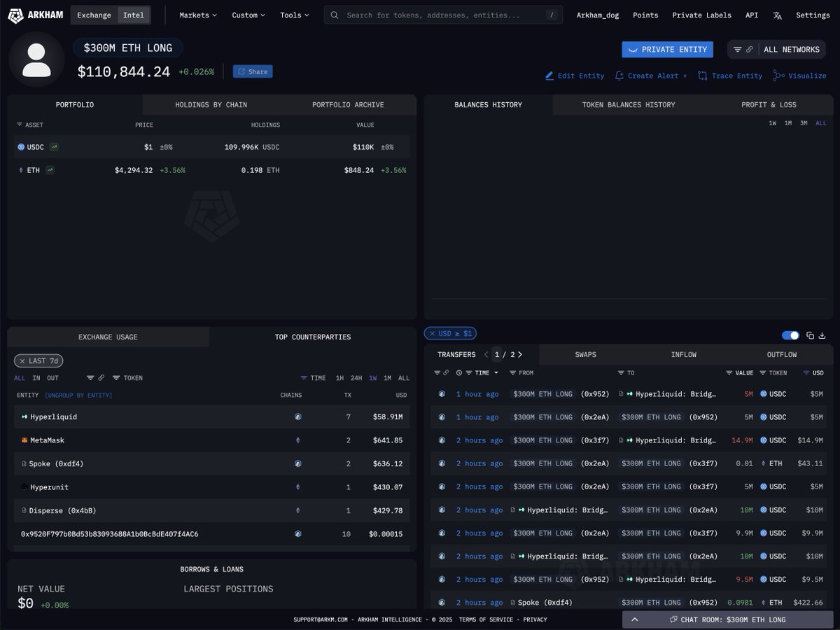Click Create Alert + link

pyautogui.click(x=651, y=76)
